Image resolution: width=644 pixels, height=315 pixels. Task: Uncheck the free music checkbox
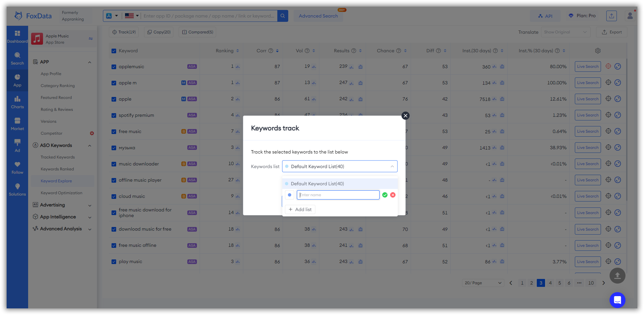pos(114,132)
